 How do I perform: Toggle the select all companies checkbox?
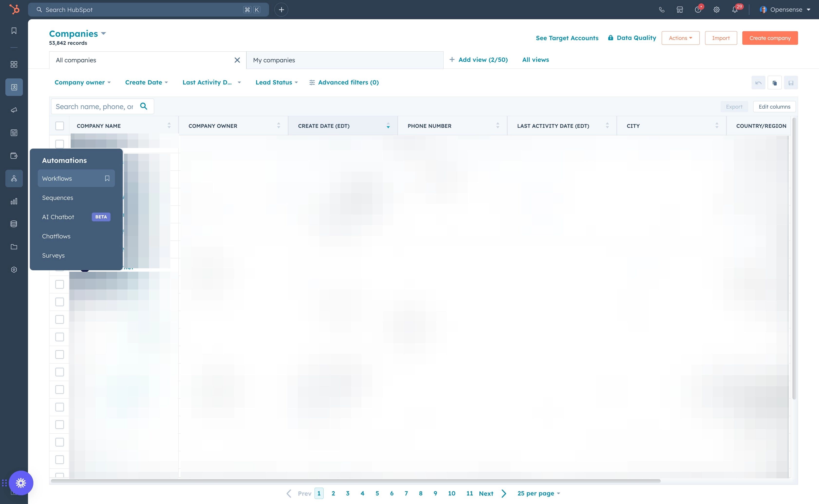(x=60, y=126)
